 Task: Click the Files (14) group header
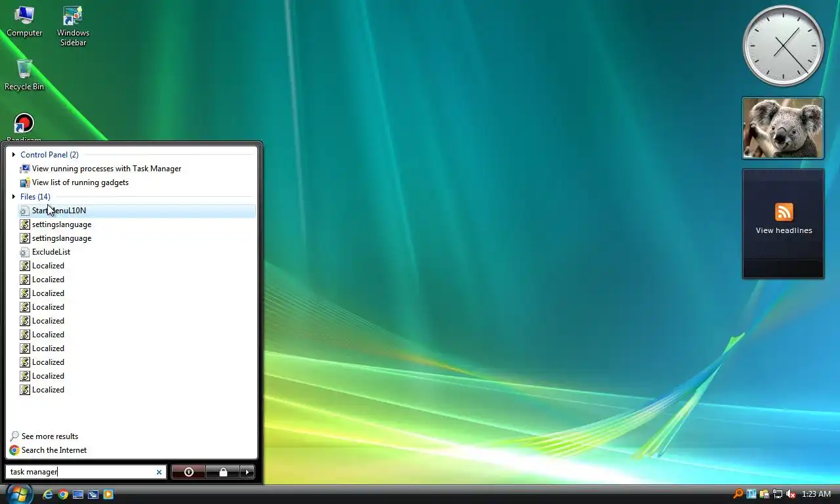click(x=35, y=197)
